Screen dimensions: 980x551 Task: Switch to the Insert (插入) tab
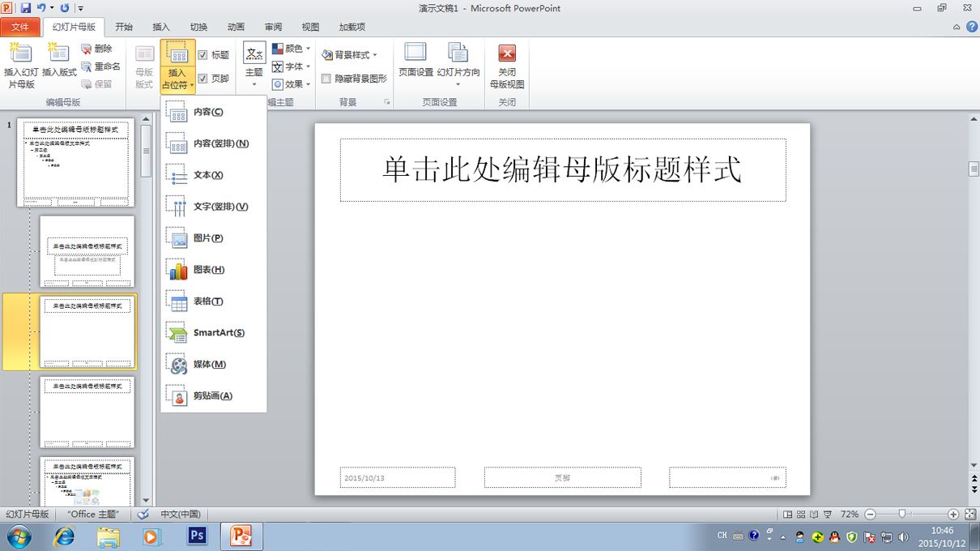161,27
